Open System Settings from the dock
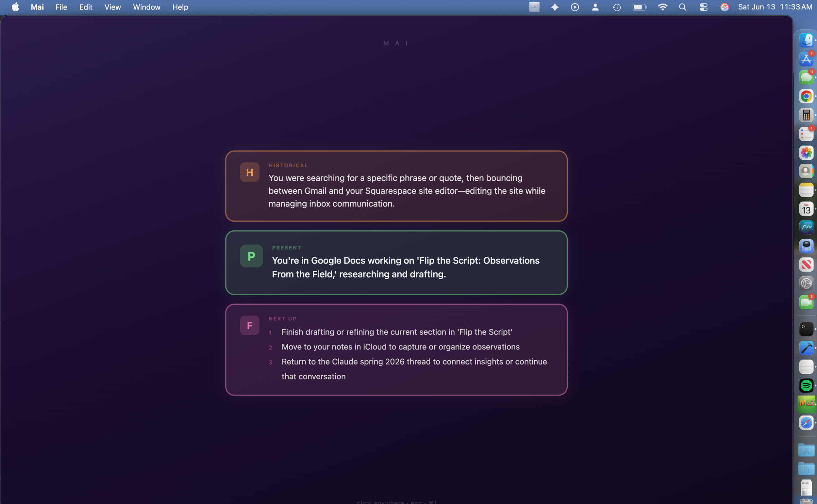Viewport: 817px width, 504px height. (x=806, y=283)
